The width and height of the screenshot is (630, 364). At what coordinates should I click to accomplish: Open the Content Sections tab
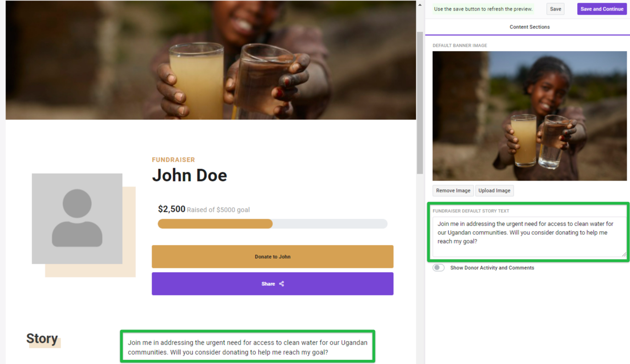(529, 27)
